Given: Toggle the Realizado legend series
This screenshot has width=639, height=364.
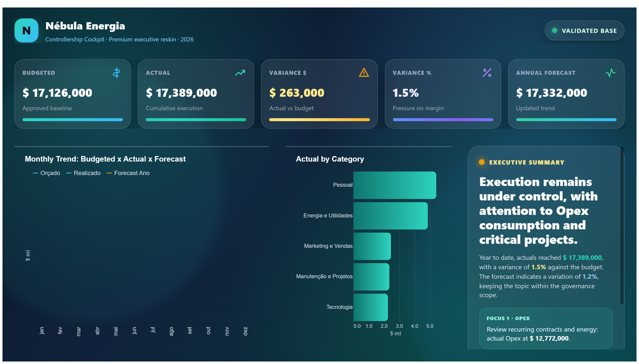Looking at the screenshot, I should [x=83, y=173].
